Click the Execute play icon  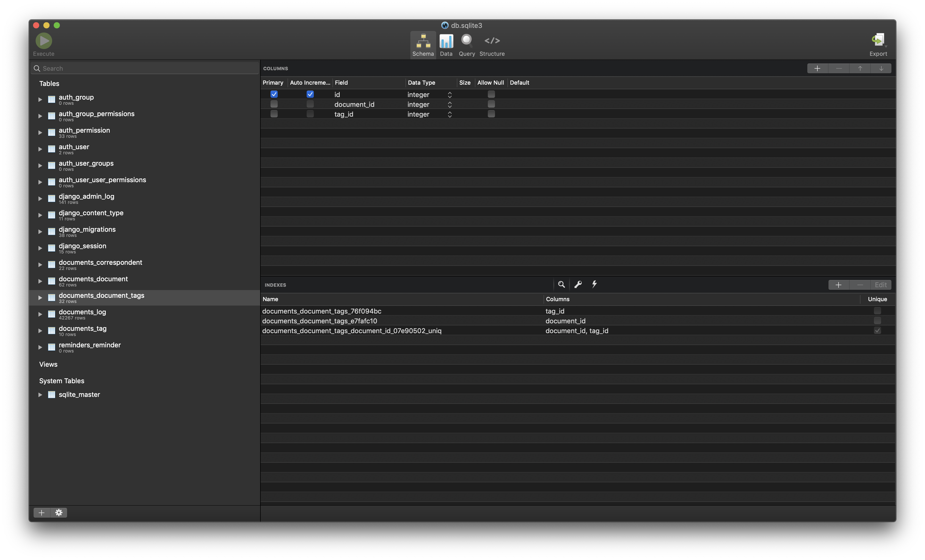(44, 41)
